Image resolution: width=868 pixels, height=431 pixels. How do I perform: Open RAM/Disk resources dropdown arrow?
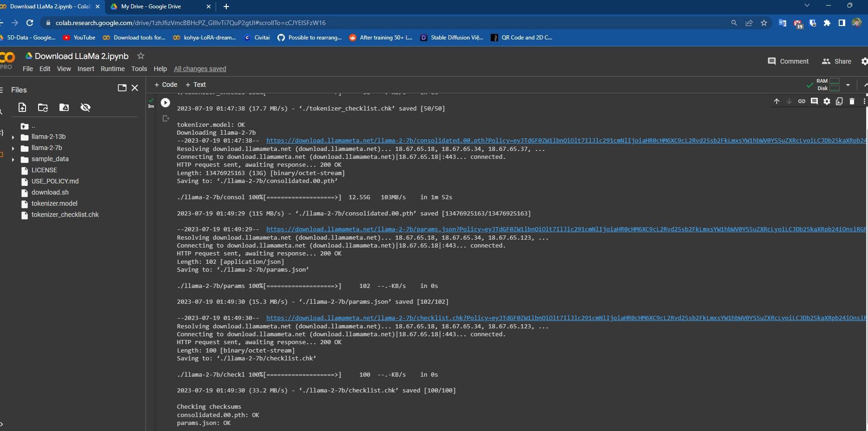[848, 85]
